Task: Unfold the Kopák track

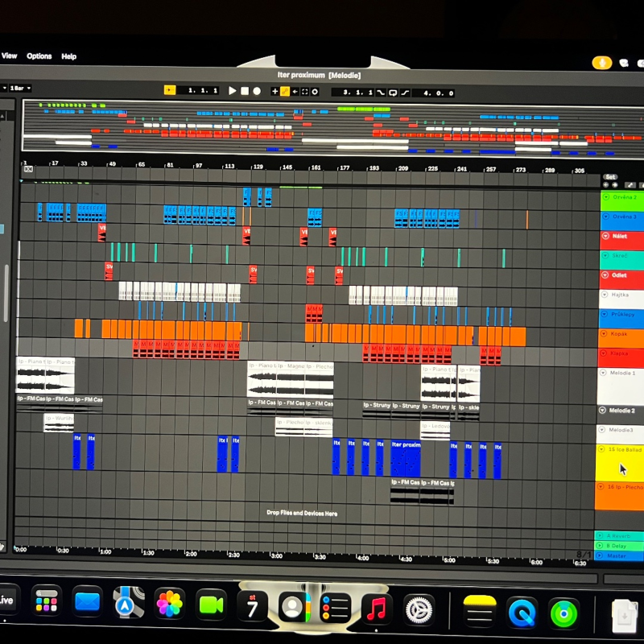Action: (605, 333)
